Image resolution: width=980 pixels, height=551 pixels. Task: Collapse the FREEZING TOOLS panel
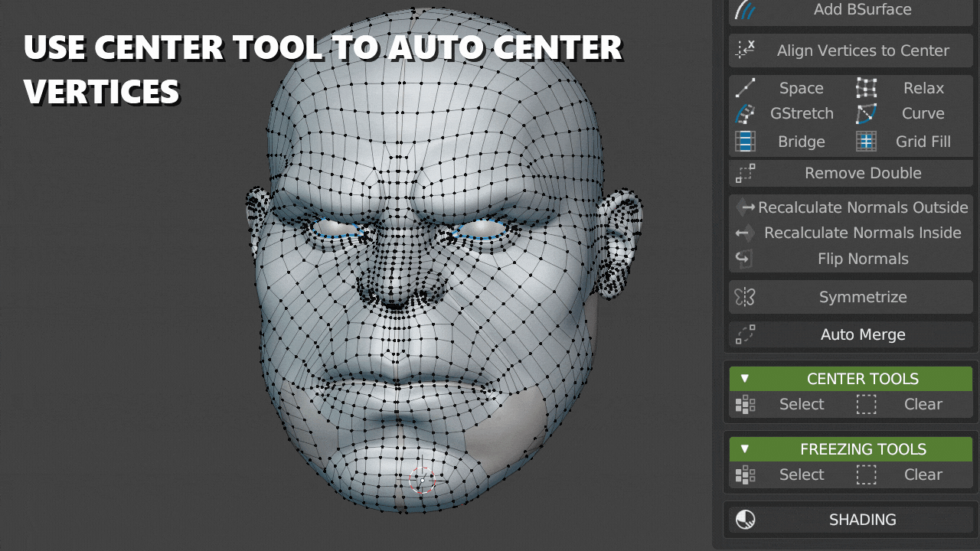pyautogui.click(x=745, y=449)
